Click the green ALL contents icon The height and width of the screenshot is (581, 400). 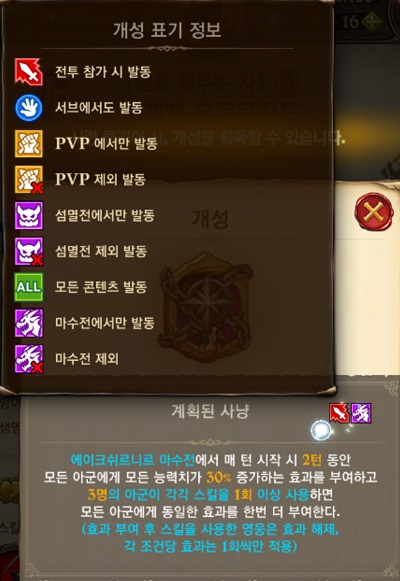29,287
